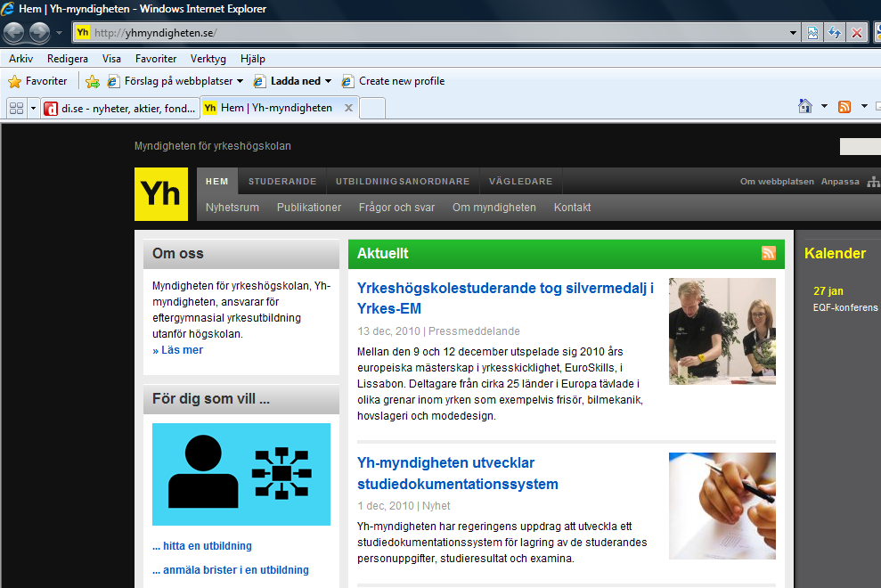Stop loading with the red X icon
The height and width of the screenshot is (588, 881).
click(857, 33)
